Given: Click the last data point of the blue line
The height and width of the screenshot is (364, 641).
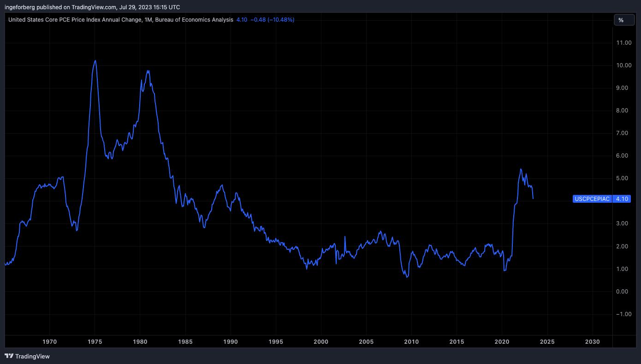Looking at the screenshot, I should (533, 199).
